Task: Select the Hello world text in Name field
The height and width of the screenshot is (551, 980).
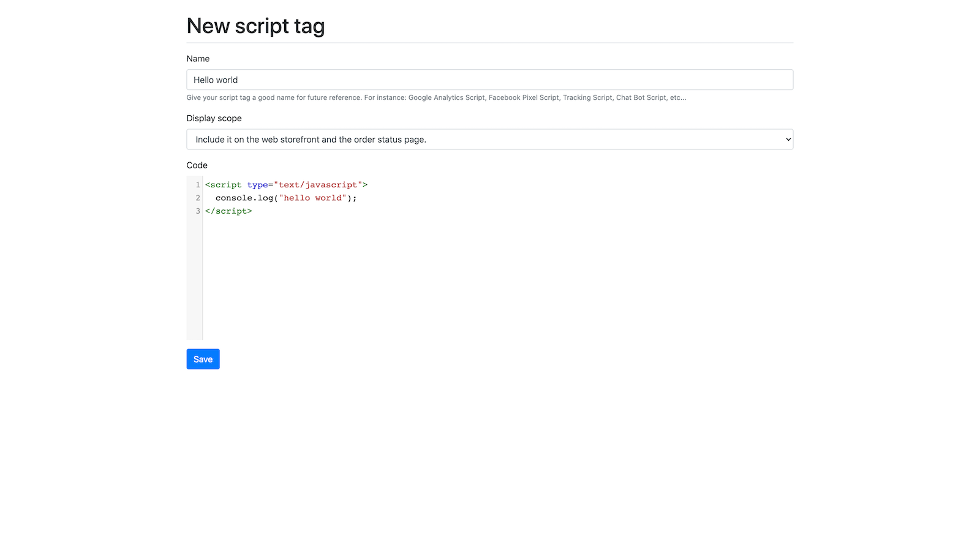Action: coord(215,80)
